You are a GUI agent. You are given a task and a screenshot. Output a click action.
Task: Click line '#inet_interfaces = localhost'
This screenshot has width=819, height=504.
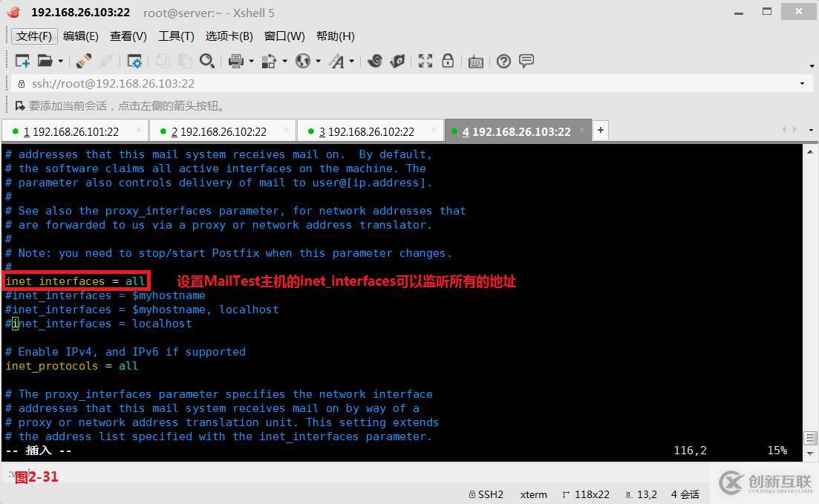tap(99, 324)
